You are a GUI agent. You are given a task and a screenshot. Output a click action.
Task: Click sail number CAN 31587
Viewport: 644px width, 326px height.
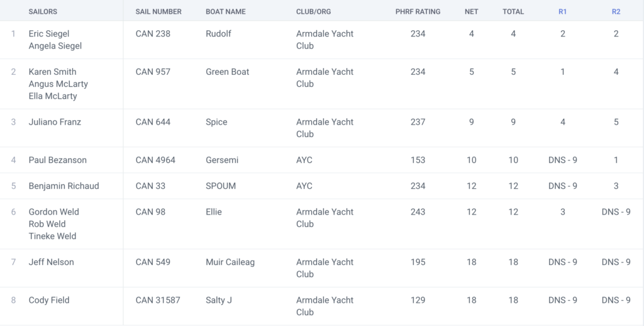[158, 301]
